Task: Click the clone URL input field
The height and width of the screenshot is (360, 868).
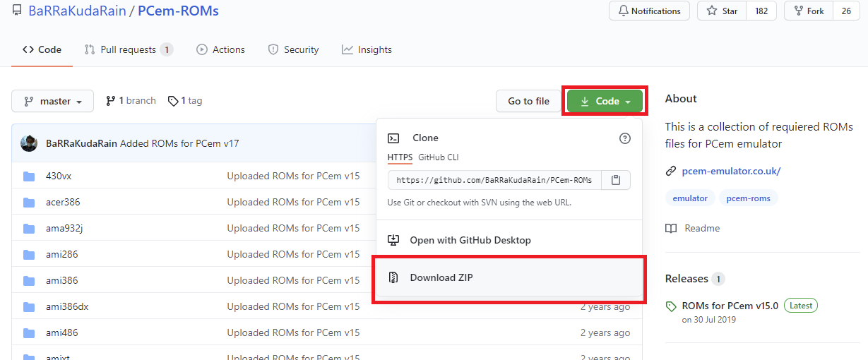Action: click(x=494, y=180)
